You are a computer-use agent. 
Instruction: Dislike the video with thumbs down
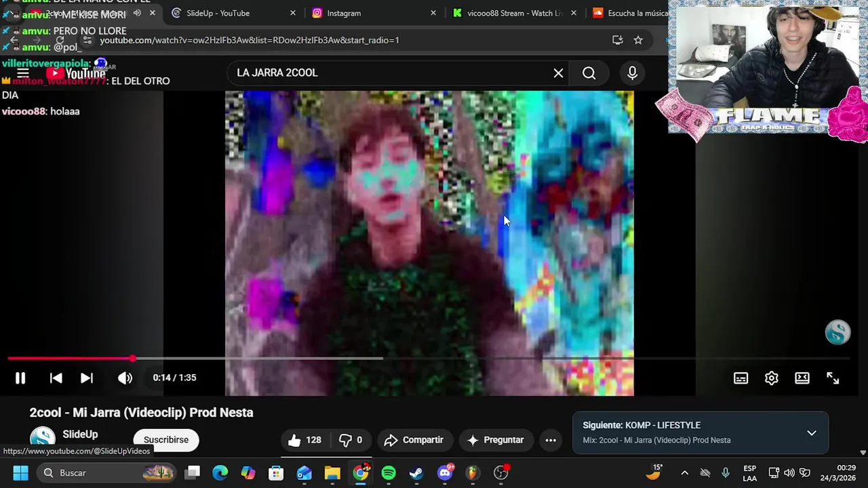point(351,440)
